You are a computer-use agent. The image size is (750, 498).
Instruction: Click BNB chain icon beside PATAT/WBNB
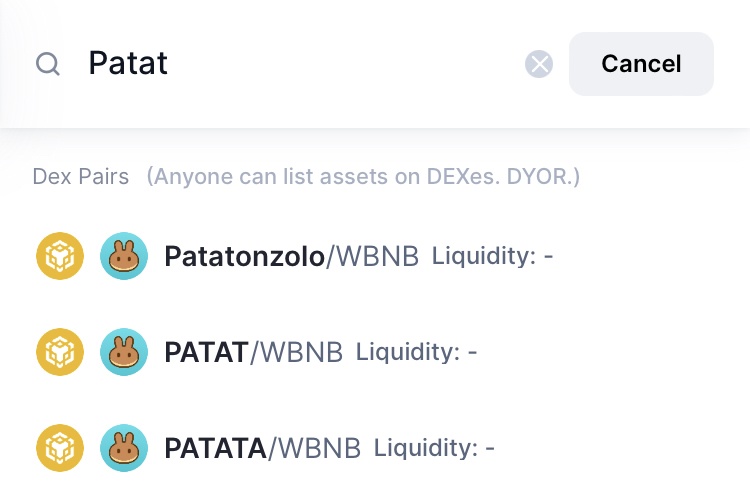coord(60,352)
